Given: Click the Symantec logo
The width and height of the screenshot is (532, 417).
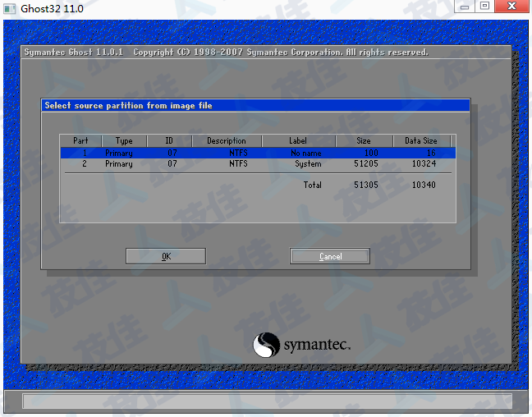Looking at the screenshot, I should pyautogui.click(x=301, y=345).
